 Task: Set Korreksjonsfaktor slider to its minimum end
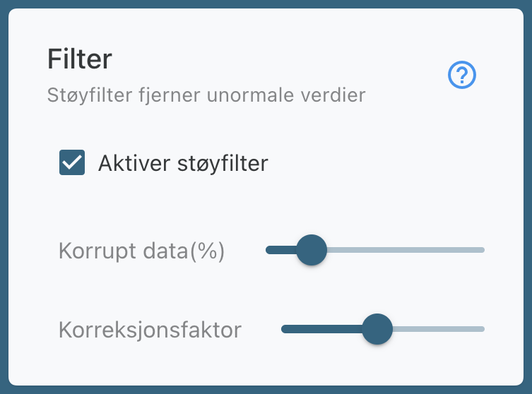point(283,329)
